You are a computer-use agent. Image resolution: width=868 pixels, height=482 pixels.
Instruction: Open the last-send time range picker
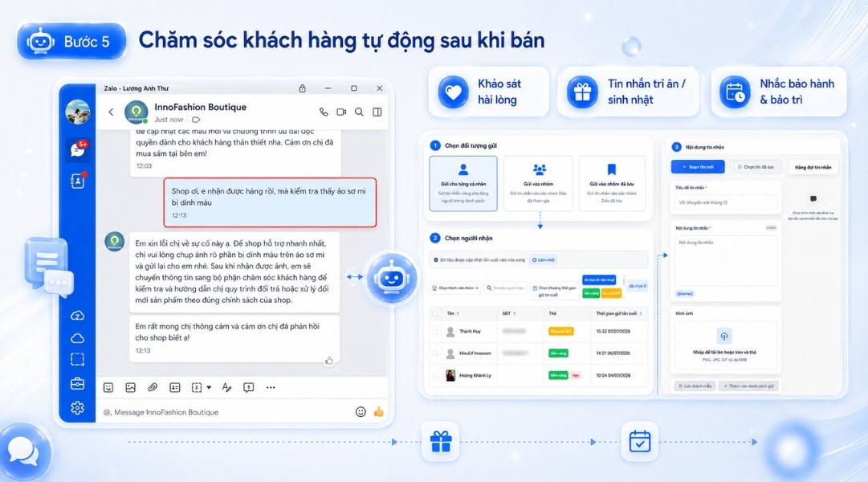(x=555, y=291)
